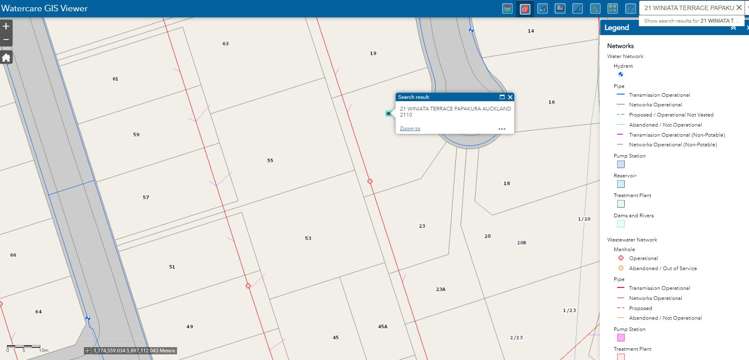
Task: Click the Reservoir swatch in the legend
Action: pyautogui.click(x=621, y=184)
